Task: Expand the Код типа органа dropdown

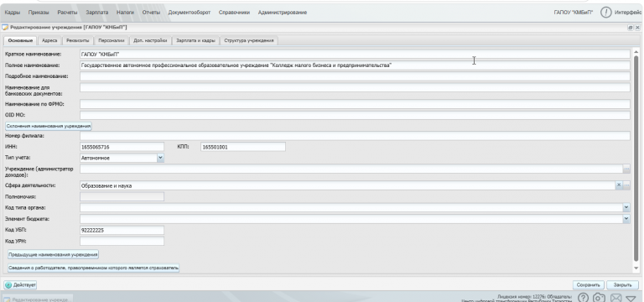Action: [626, 207]
